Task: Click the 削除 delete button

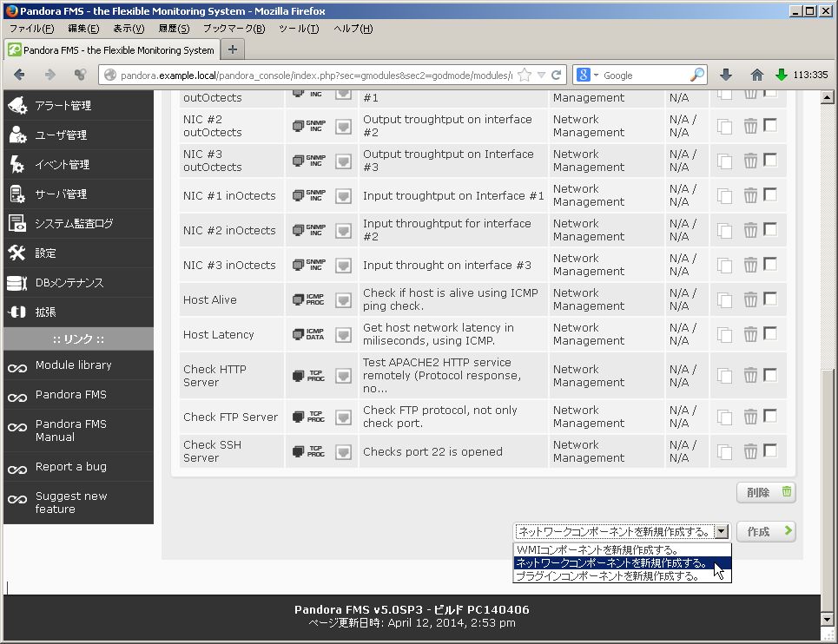Action: coord(766,492)
